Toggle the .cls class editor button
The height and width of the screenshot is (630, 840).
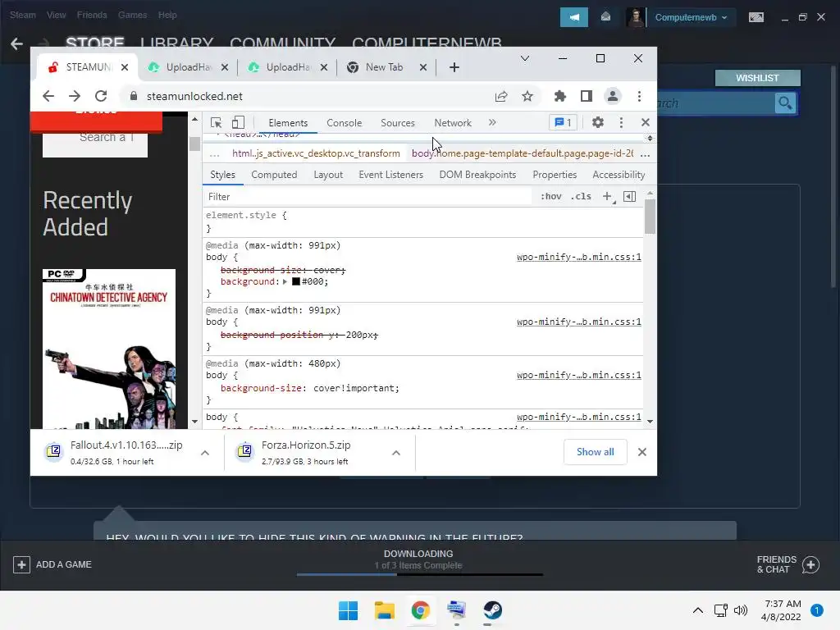pos(581,197)
